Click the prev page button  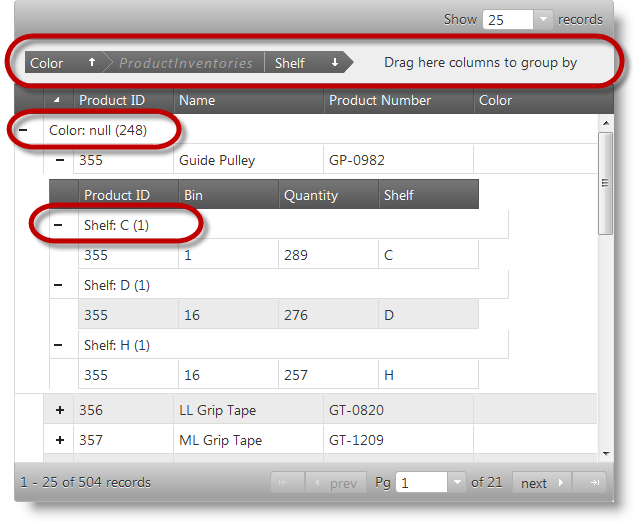click(336, 483)
